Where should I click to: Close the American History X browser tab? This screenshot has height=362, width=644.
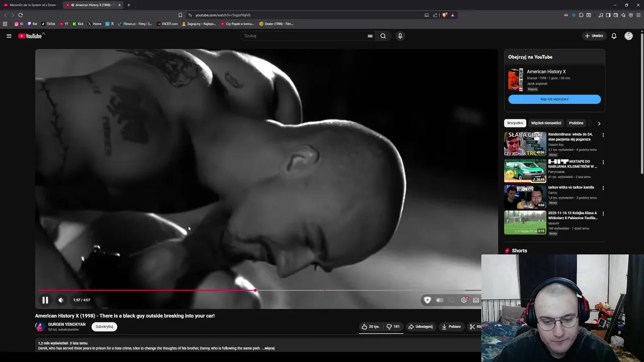pyautogui.click(x=119, y=5)
